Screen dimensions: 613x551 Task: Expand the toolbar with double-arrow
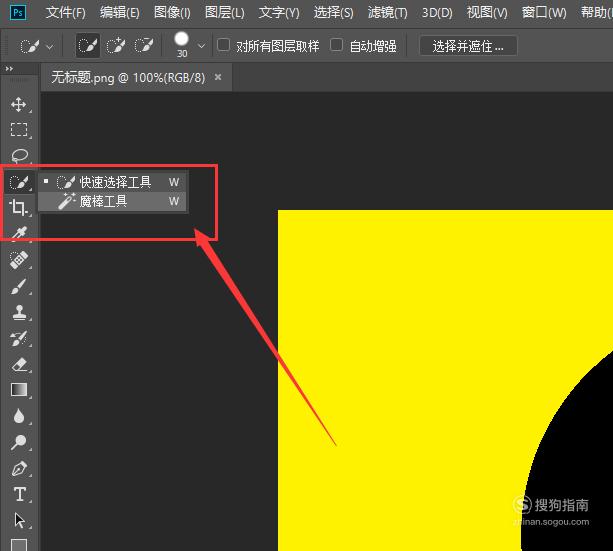9,69
